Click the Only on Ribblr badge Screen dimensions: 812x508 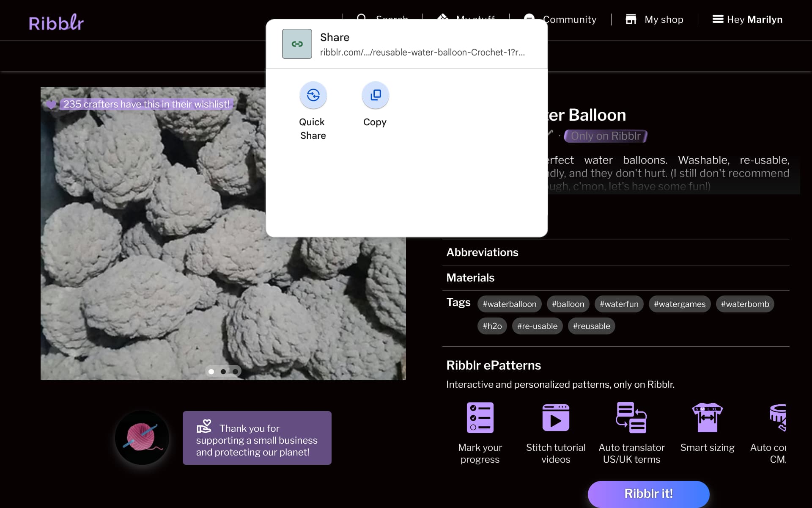click(x=606, y=136)
